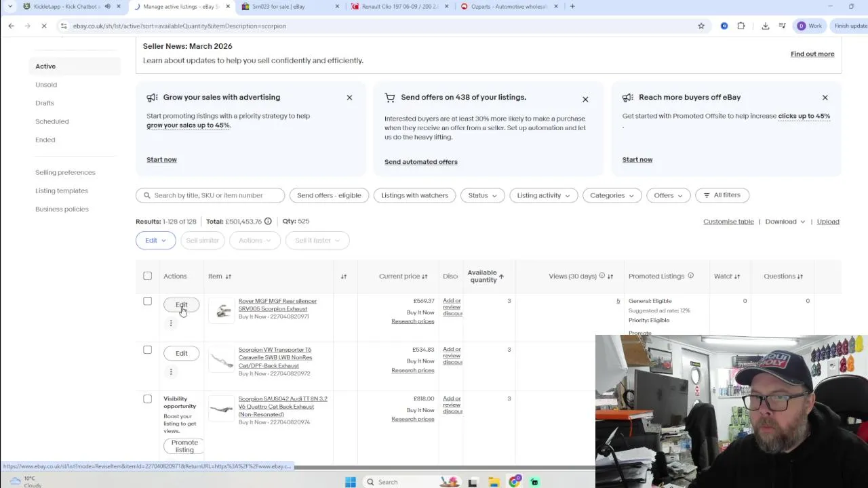Open the Total amount info icon

268,221
